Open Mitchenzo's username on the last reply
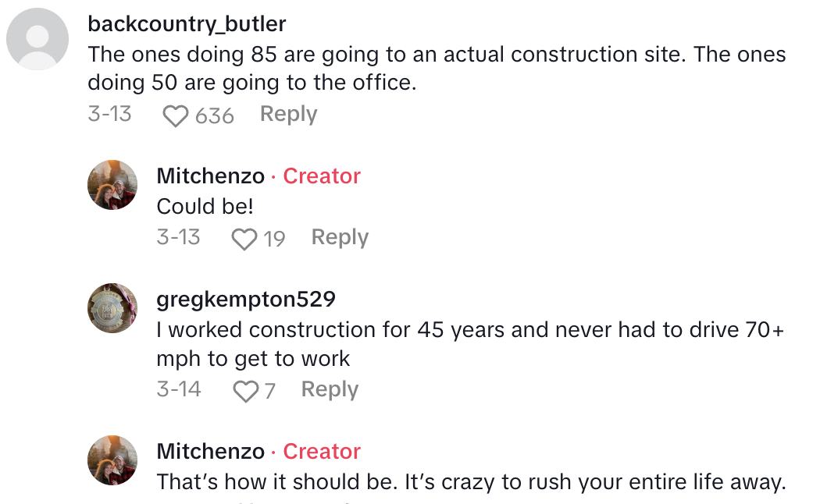Image resolution: width=820 pixels, height=504 pixels. (x=210, y=451)
